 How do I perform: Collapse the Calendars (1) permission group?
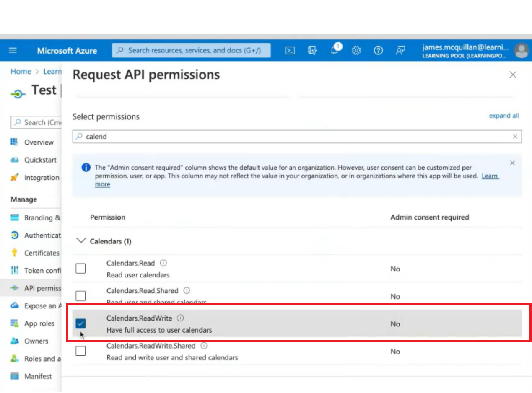(80, 241)
